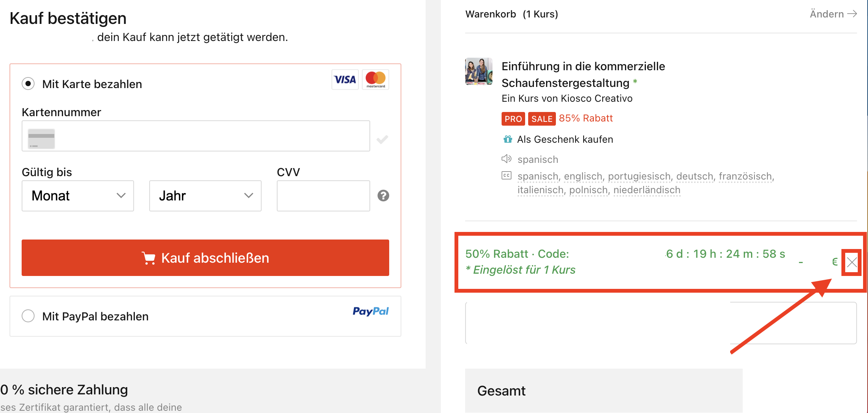Image resolution: width=868 pixels, height=413 pixels.
Task: Click the Mastercard logo
Action: [x=376, y=79]
